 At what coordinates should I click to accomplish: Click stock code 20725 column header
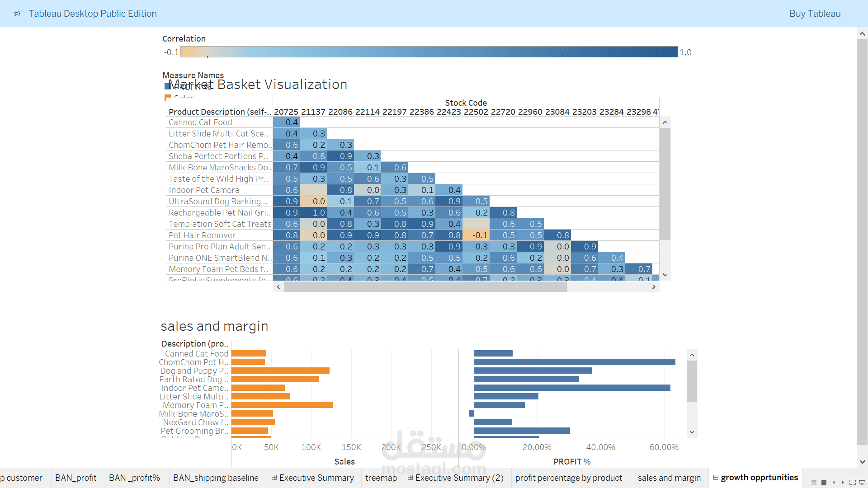point(286,112)
